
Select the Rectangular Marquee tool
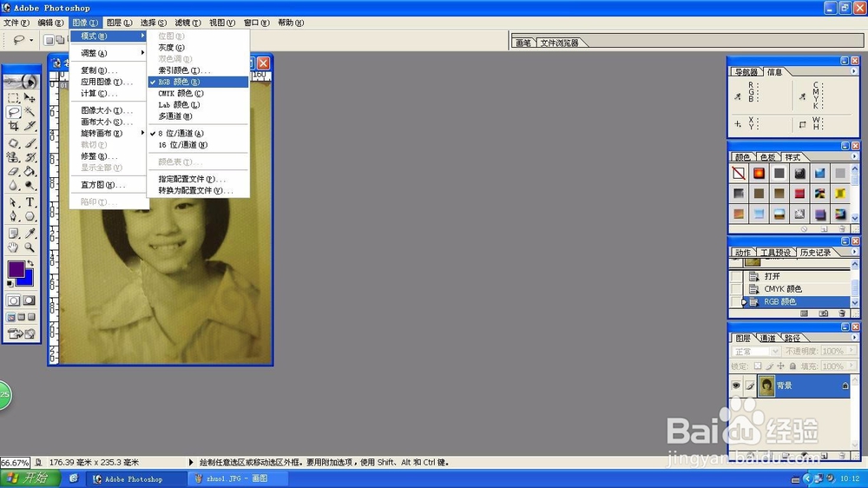click(x=14, y=98)
